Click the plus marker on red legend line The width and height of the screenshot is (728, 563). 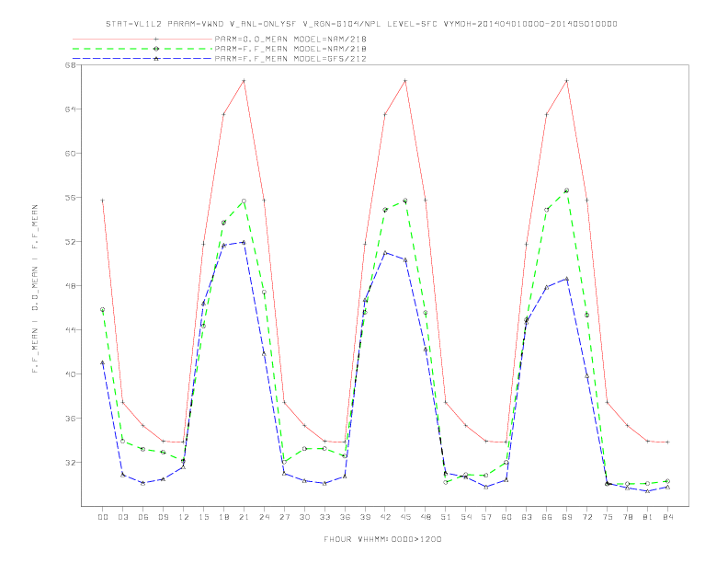point(156,39)
